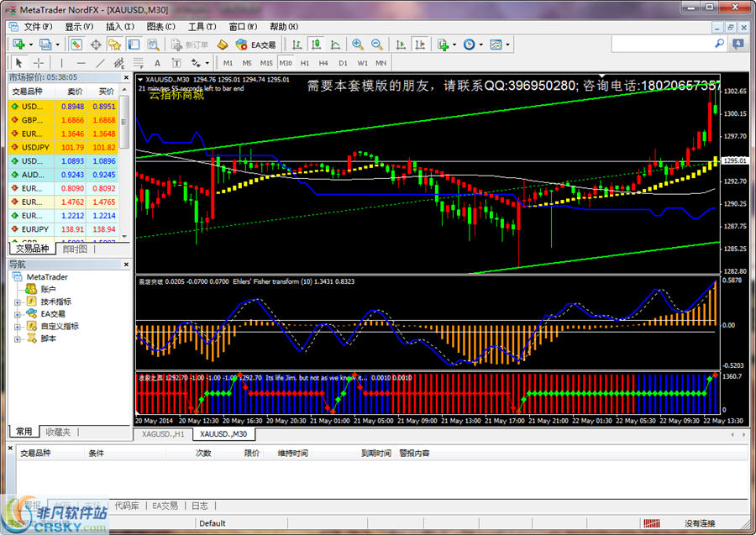Open the 工具(T) menu
The width and height of the screenshot is (756, 535).
point(202,27)
